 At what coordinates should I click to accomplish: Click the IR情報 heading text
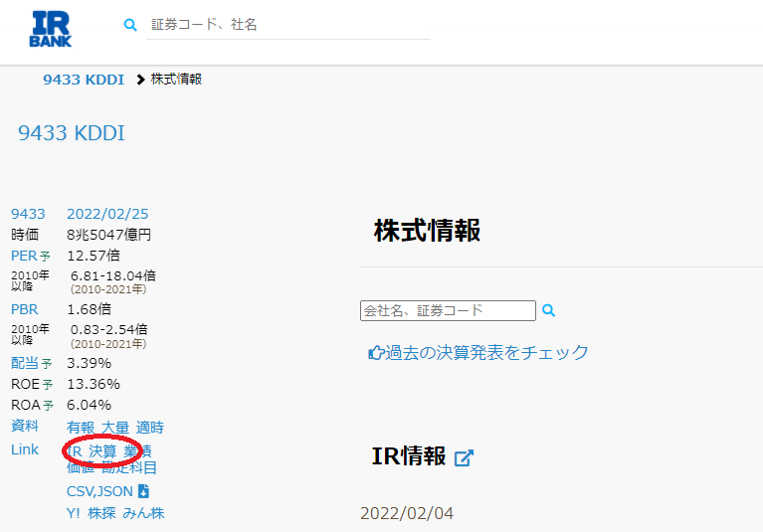(x=409, y=456)
